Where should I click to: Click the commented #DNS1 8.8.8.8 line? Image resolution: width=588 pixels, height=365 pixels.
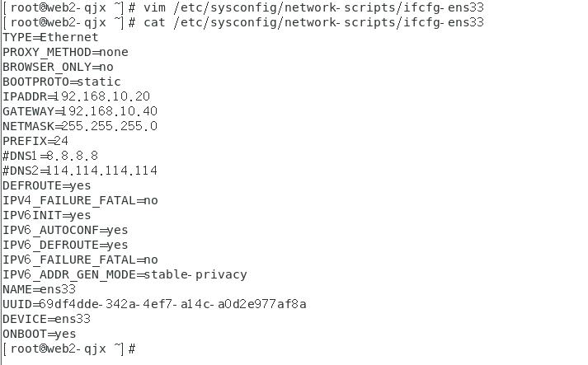click(50, 156)
